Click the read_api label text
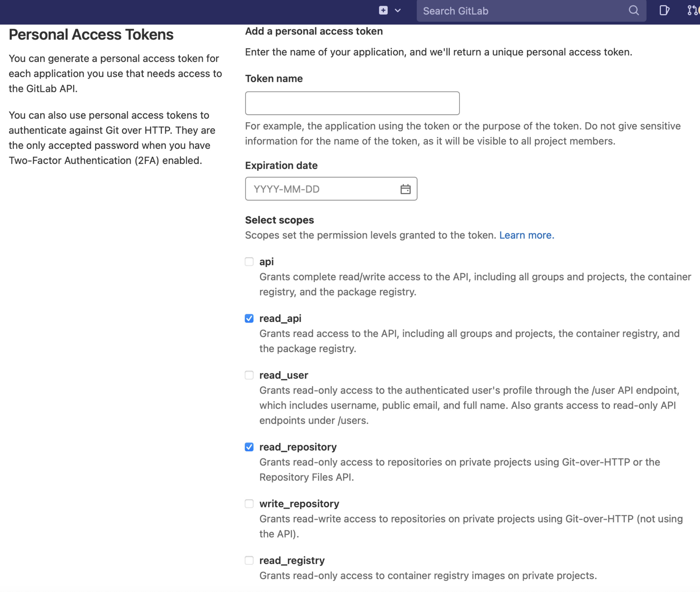700x592 pixels. point(280,318)
